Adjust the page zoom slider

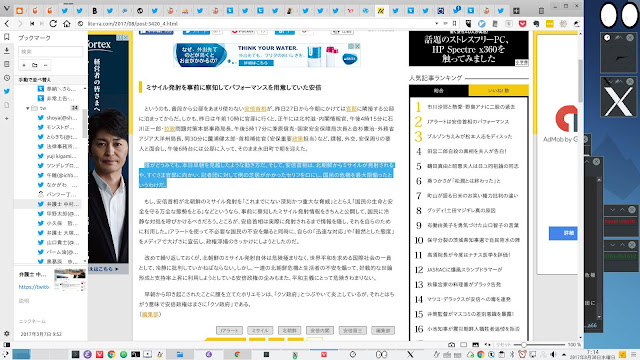tap(523, 345)
